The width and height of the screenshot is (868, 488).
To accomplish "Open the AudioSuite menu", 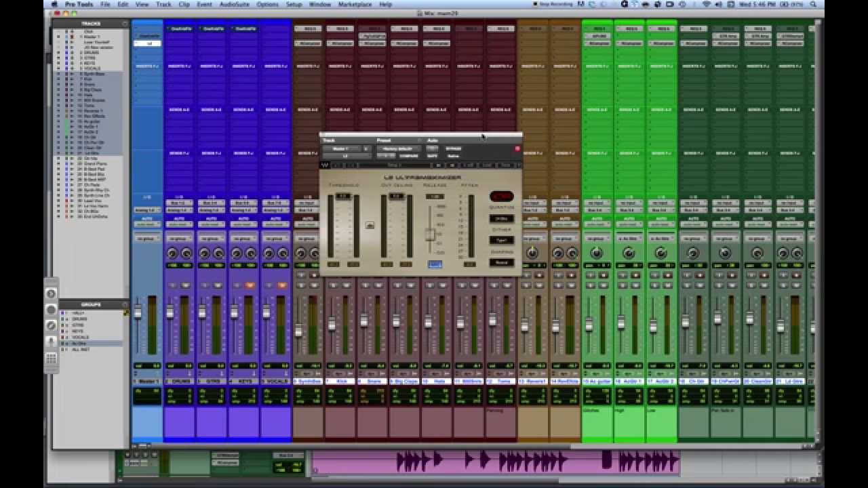I will [233, 4].
